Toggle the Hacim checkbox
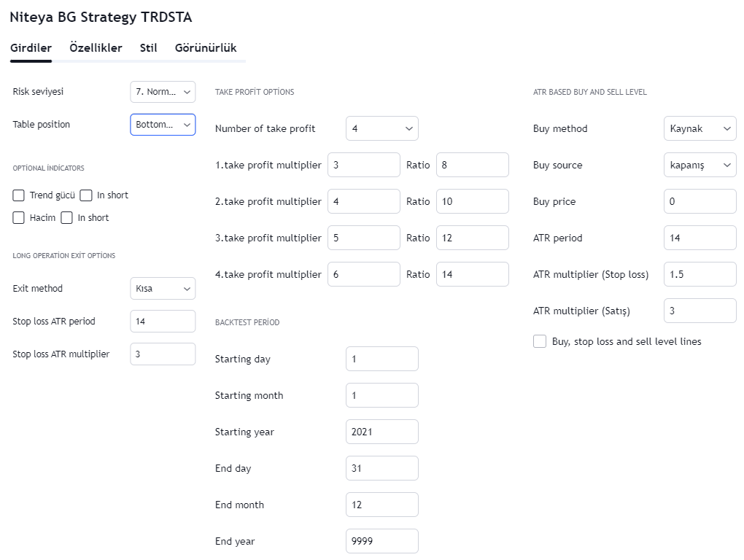The height and width of the screenshot is (560, 744). point(19,218)
